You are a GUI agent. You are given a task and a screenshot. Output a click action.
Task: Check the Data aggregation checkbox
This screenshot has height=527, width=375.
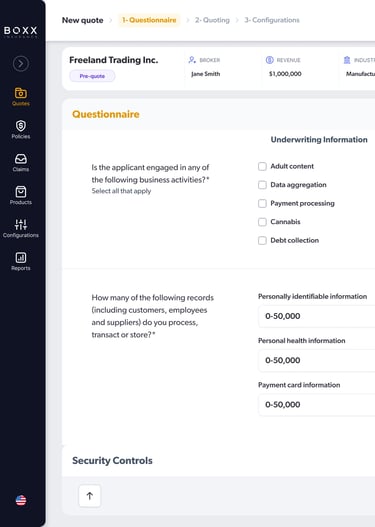coord(262,185)
